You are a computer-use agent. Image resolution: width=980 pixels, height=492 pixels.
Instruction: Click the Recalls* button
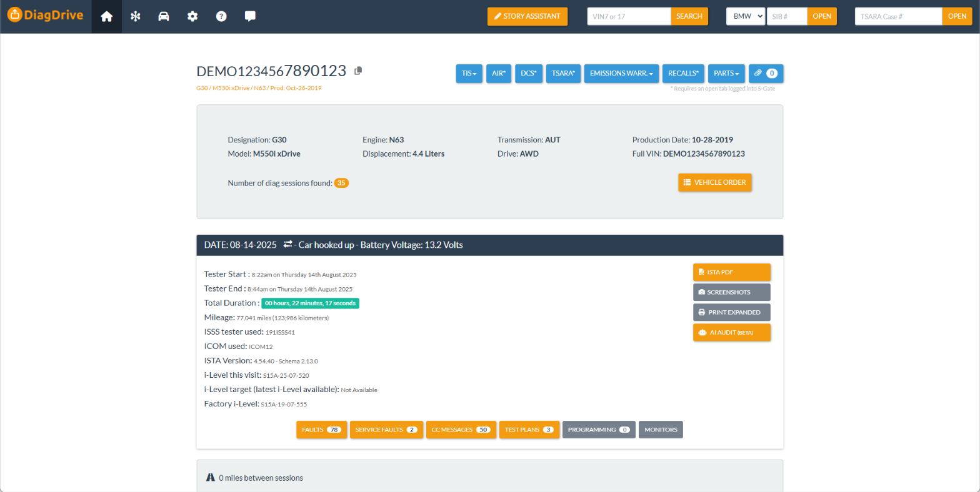pos(683,73)
